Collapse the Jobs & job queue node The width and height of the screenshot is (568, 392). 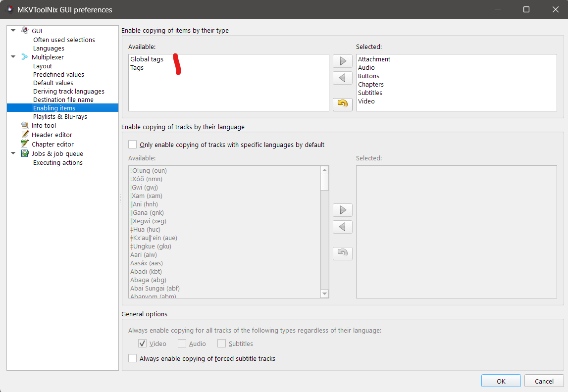click(13, 153)
